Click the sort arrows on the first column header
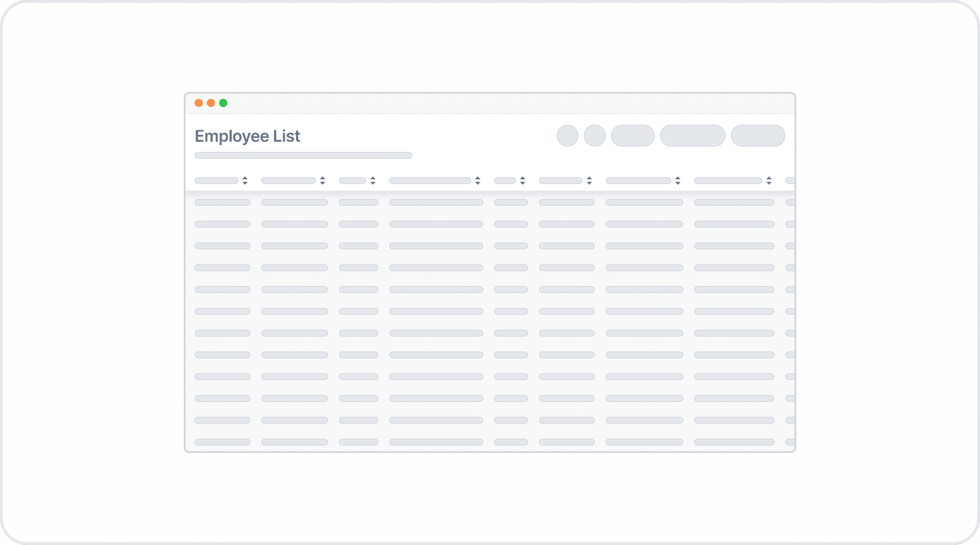Viewport: 980px width, 545px height. 245,180
